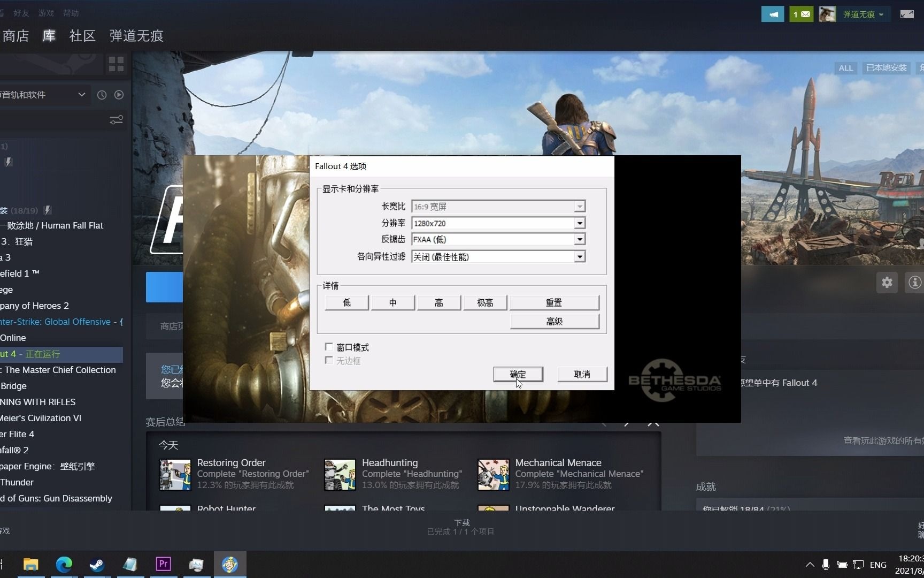Select Company of Heroes 2 in library
Image resolution: width=924 pixels, height=578 pixels.
pos(35,306)
